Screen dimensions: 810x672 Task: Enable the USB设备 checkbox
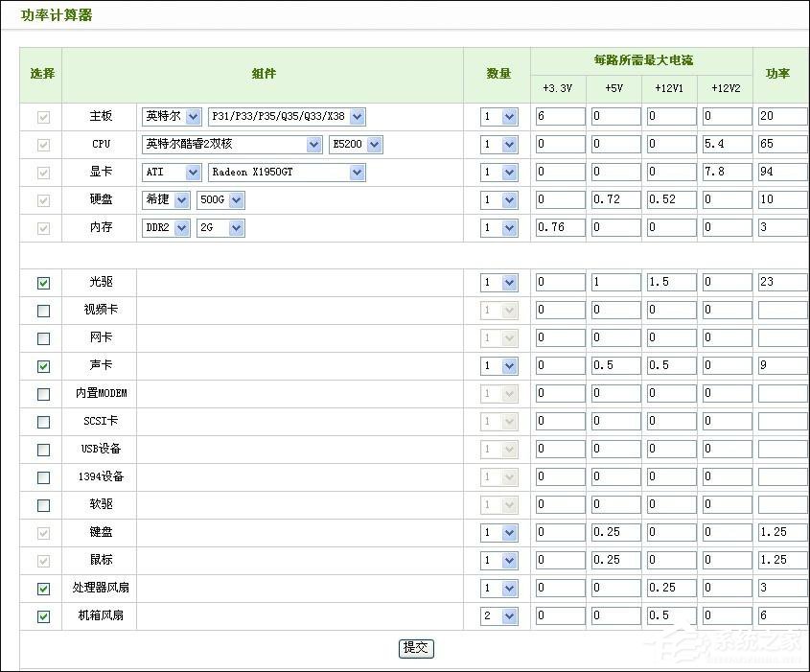[41, 449]
